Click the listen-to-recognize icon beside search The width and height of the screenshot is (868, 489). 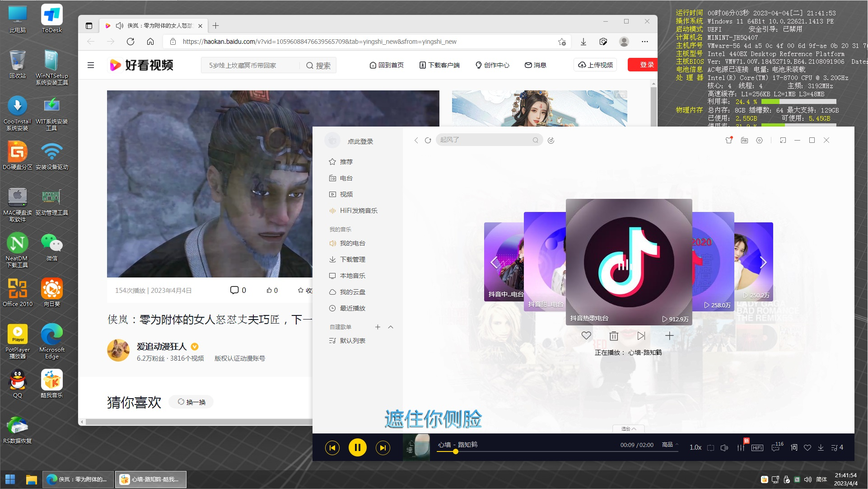551,140
